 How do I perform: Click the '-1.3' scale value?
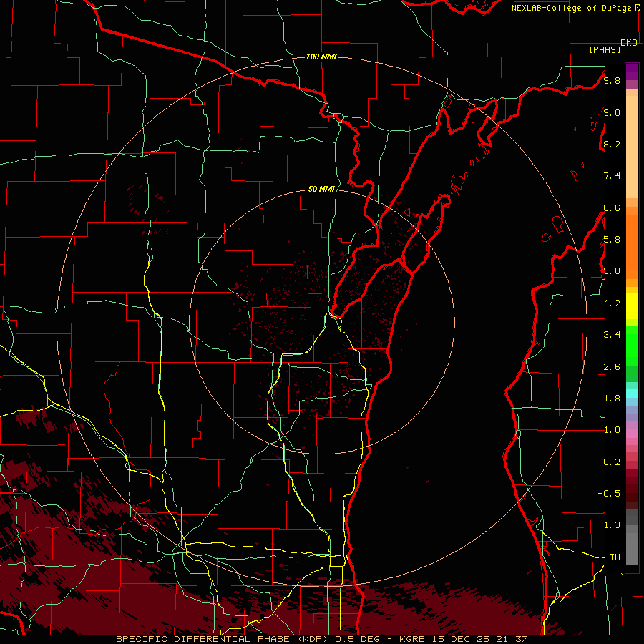click(x=609, y=525)
